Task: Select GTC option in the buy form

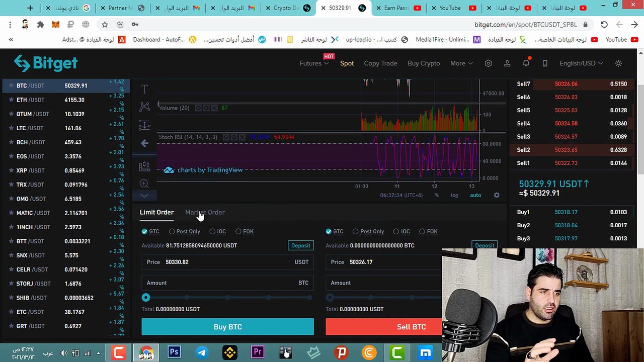Action: [x=150, y=231]
